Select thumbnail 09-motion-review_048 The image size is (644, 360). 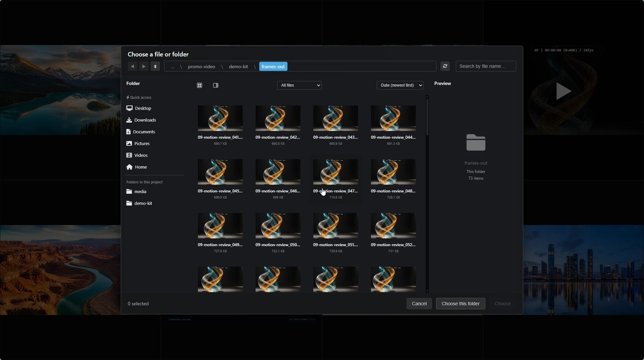tap(393, 172)
